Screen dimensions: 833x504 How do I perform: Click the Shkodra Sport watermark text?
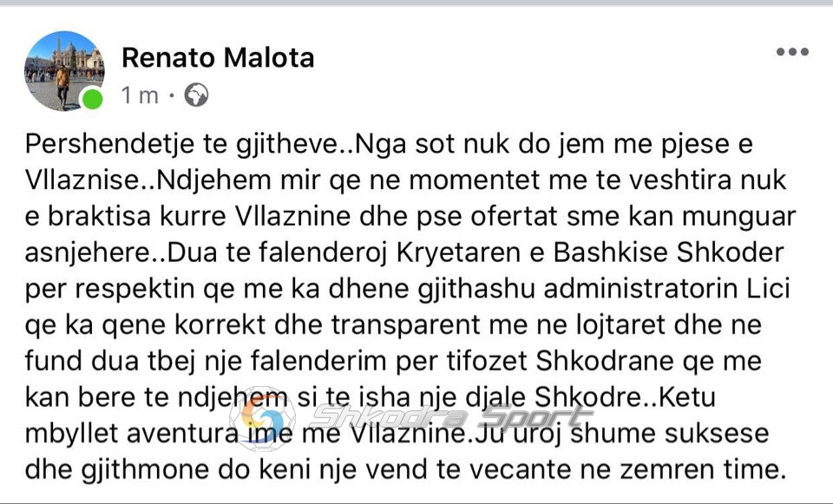pos(450,416)
